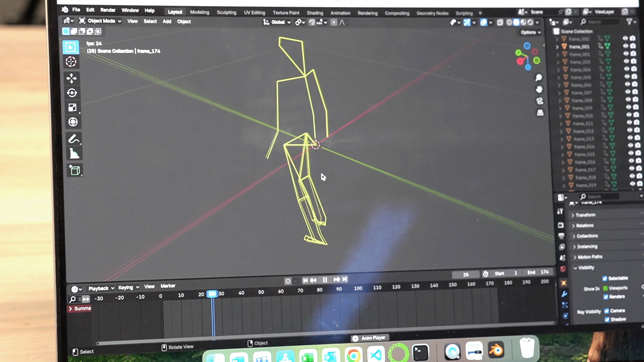This screenshot has height=362, width=644.
Task: Select the Select Box tool
Action: (x=70, y=47)
